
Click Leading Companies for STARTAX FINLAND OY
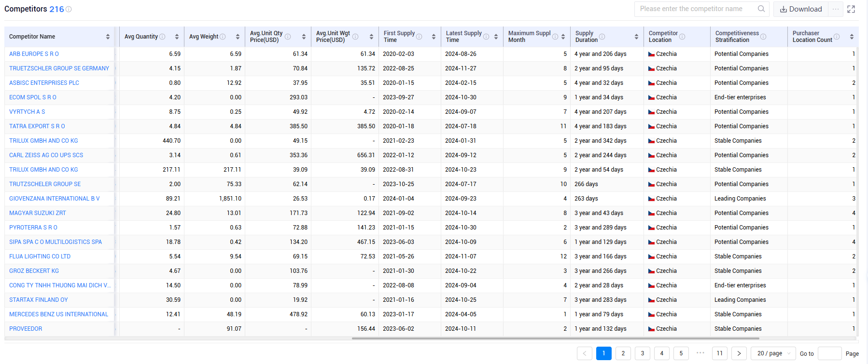coord(740,300)
